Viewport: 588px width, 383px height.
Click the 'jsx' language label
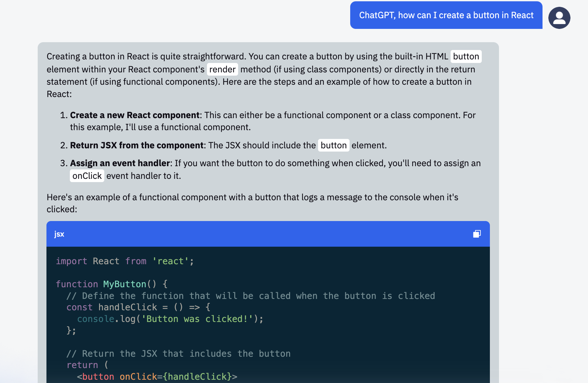(x=59, y=234)
